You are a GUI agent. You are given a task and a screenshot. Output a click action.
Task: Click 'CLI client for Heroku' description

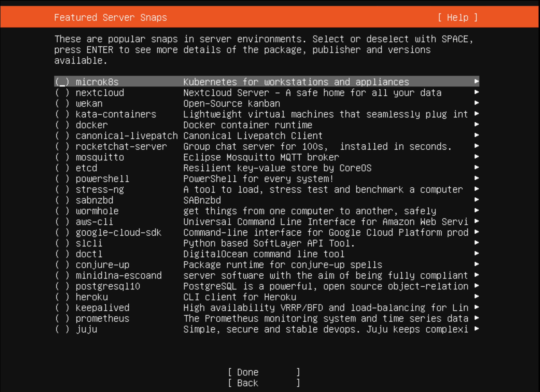(240, 297)
